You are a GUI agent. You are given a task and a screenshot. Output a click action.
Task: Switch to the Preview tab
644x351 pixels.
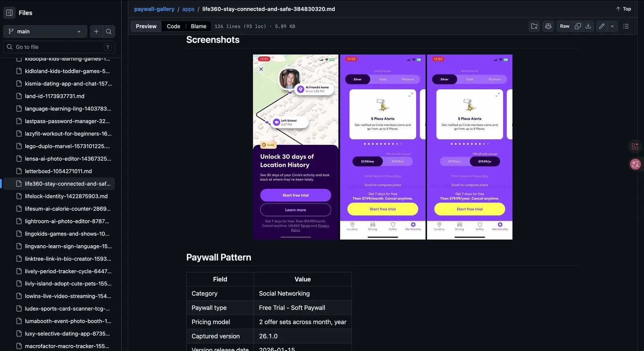pyautogui.click(x=146, y=26)
